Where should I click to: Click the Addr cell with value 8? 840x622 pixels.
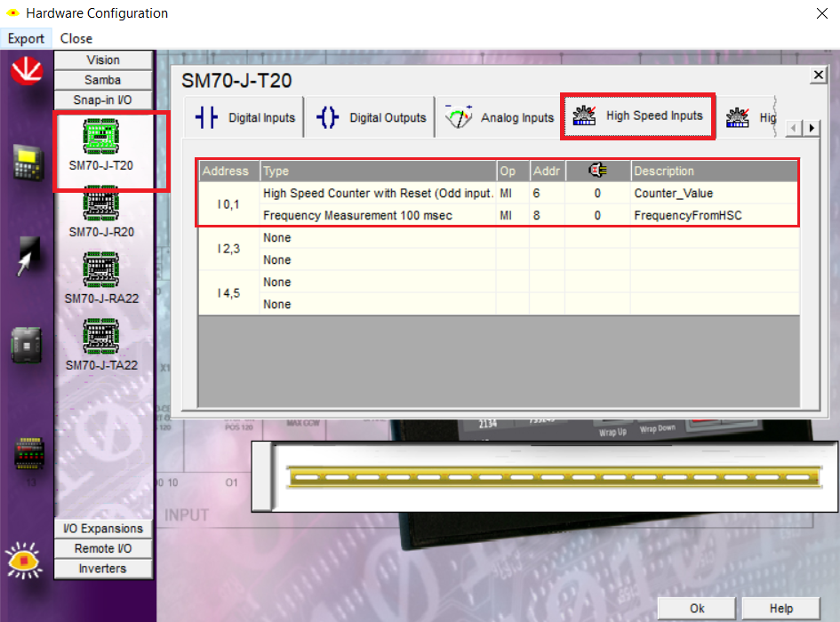[x=547, y=215]
